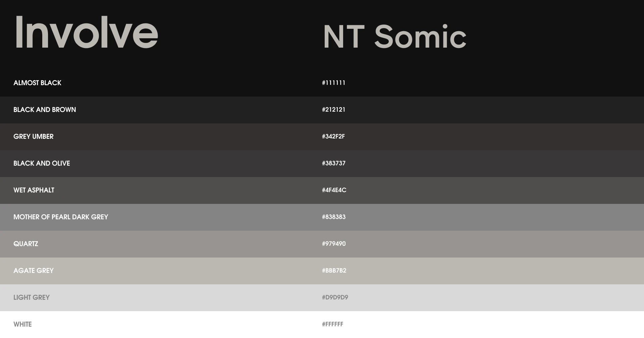Choose the QUARTZ color name
The height and width of the screenshot is (338, 644).
pos(26,244)
